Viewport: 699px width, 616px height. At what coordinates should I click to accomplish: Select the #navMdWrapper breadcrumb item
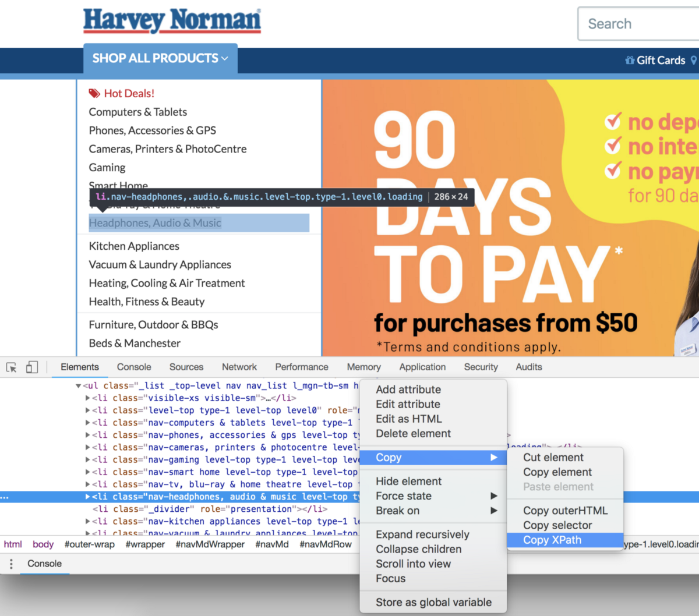pos(210,544)
